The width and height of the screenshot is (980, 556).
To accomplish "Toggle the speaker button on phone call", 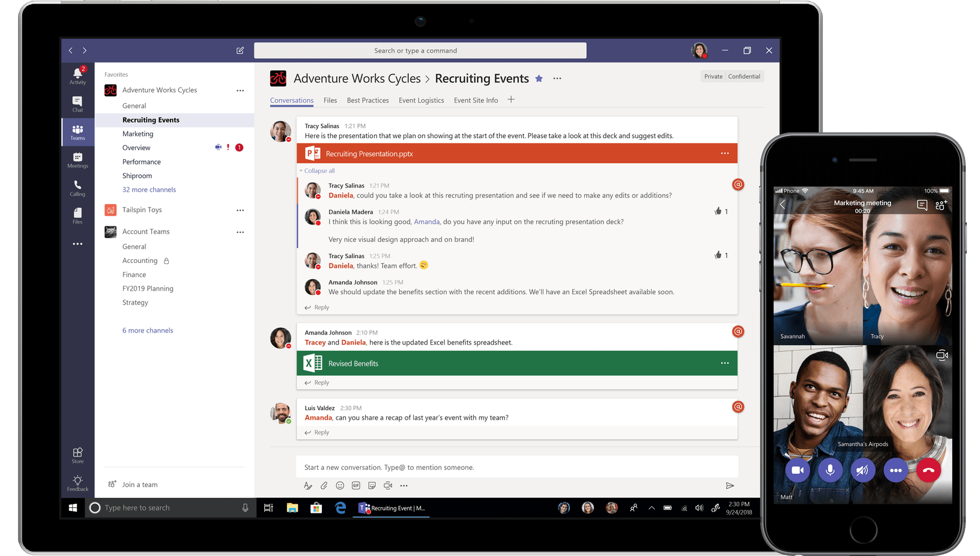I will pos(862,470).
